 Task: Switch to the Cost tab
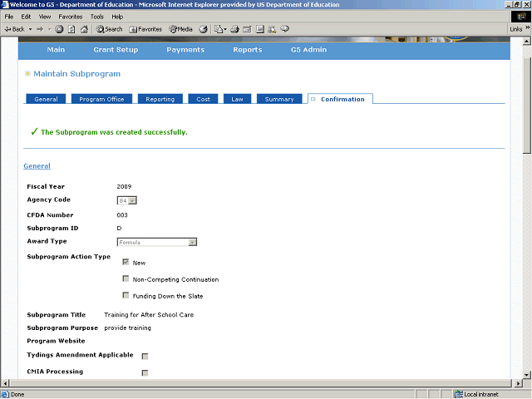pos(203,99)
